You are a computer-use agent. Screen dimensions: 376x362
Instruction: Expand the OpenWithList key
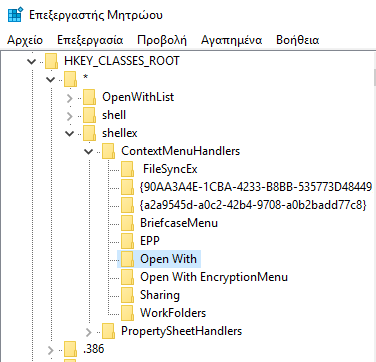[69, 98]
